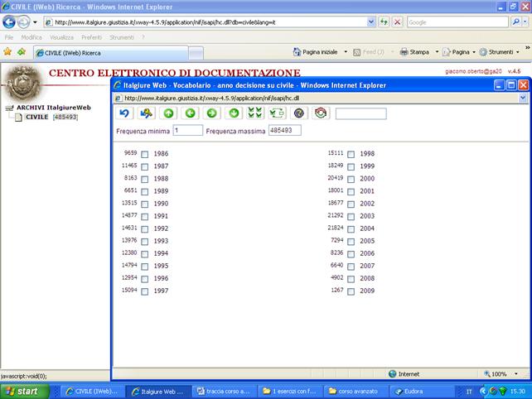Click CIVILE archive tree item

pyautogui.click(x=37, y=117)
